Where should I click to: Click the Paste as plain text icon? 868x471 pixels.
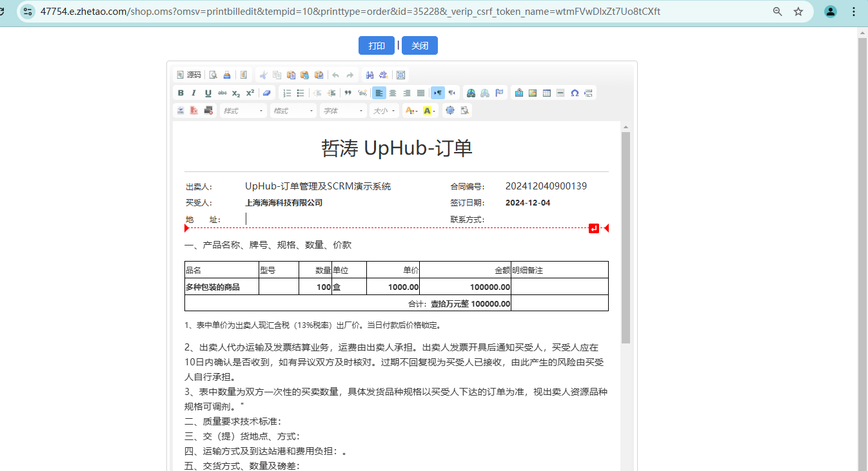pos(304,75)
